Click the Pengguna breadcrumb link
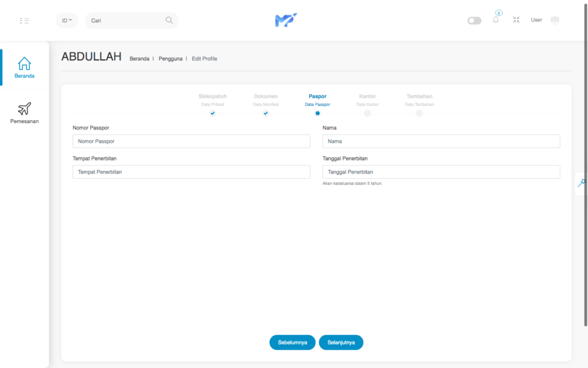This screenshot has height=368, width=588. coord(171,59)
